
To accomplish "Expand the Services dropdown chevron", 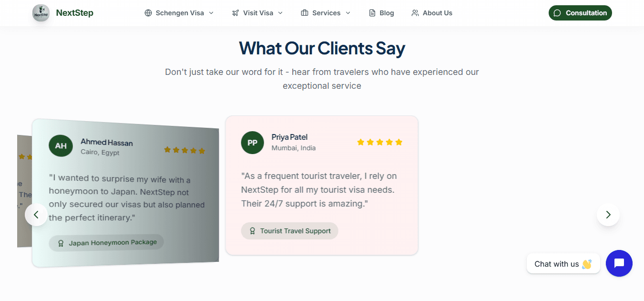I will pos(348,13).
